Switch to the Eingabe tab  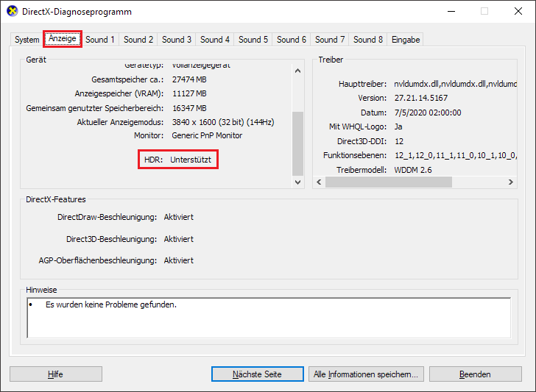coord(406,40)
